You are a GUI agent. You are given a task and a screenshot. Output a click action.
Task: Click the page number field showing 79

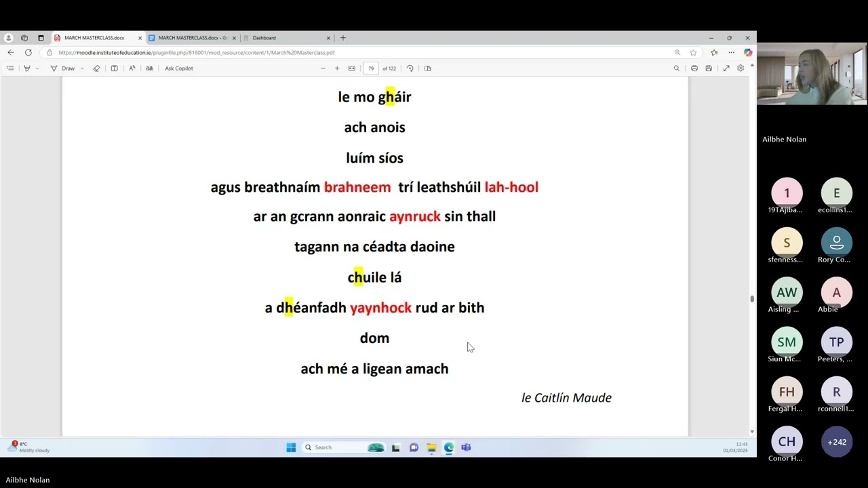(x=371, y=68)
